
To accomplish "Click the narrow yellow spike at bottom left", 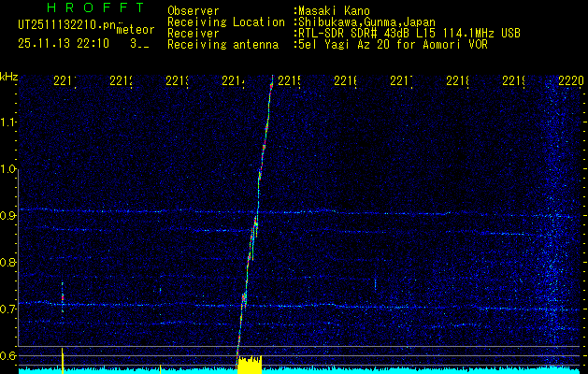I will [62, 359].
